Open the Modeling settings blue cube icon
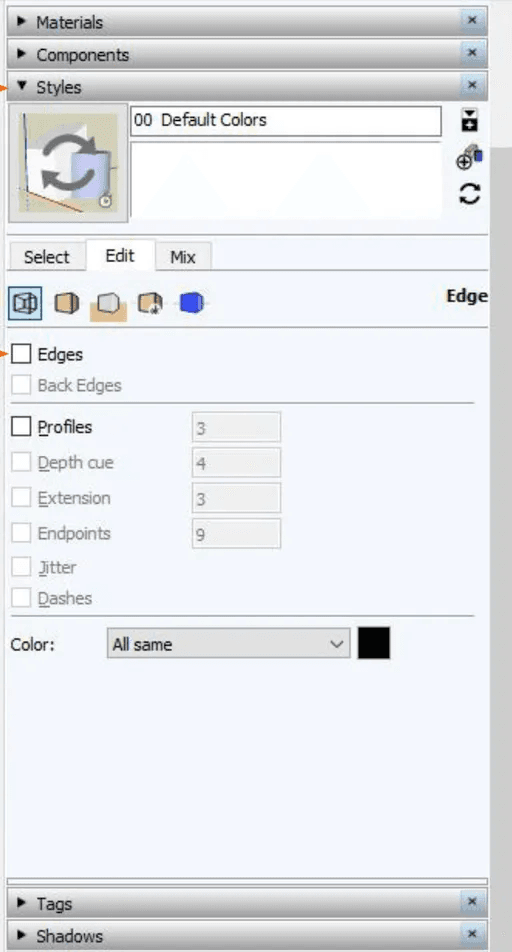 point(191,303)
